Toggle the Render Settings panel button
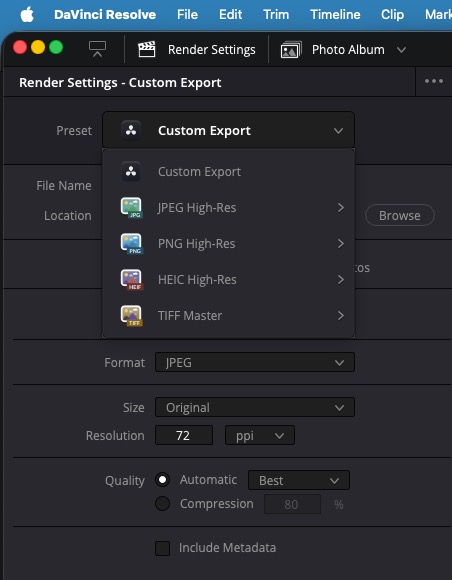The height and width of the screenshot is (580, 452). [x=197, y=50]
